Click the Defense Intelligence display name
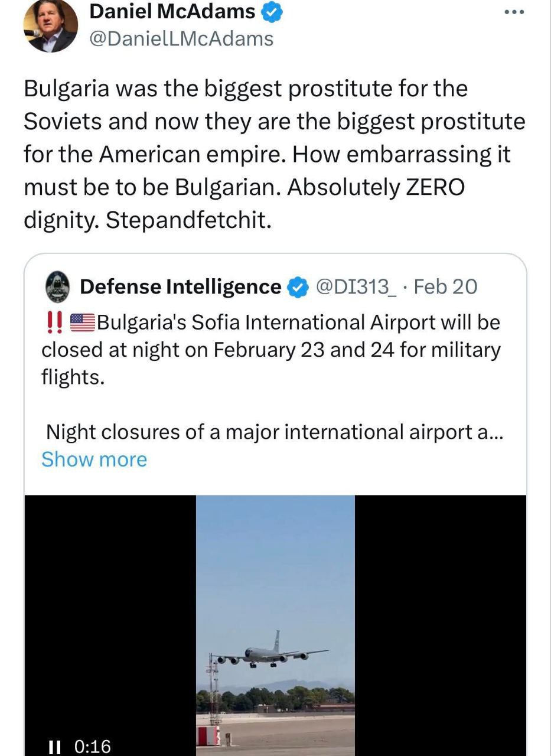The image size is (551, 756). [x=180, y=286]
